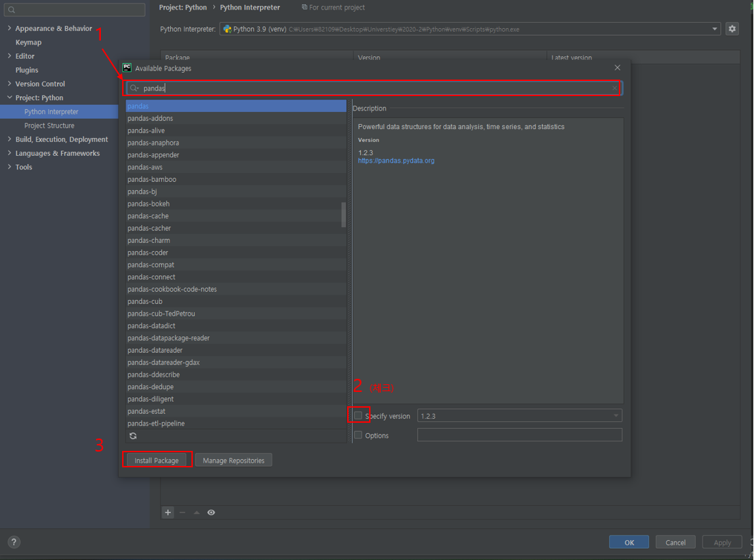Click the remove package minus icon
Image resolution: width=754 pixels, height=560 pixels.
point(182,513)
